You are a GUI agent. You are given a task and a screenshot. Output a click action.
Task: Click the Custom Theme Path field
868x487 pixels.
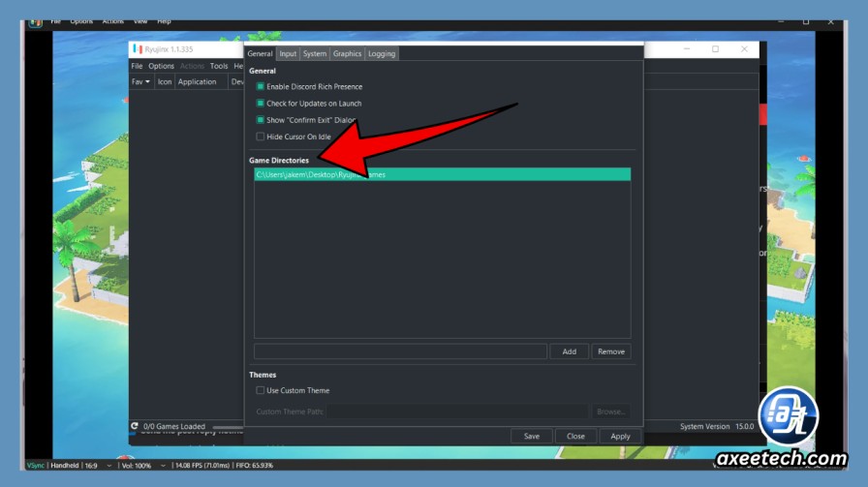pyautogui.click(x=457, y=411)
